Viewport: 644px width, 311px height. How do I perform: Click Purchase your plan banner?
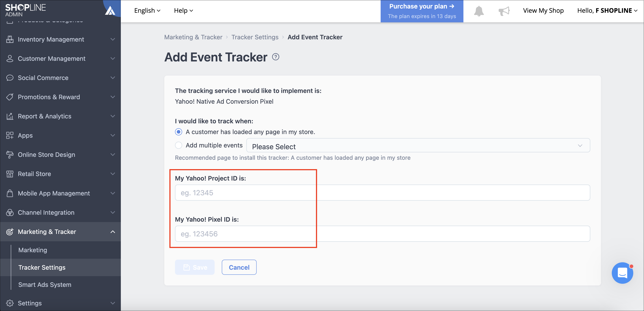pyautogui.click(x=422, y=11)
